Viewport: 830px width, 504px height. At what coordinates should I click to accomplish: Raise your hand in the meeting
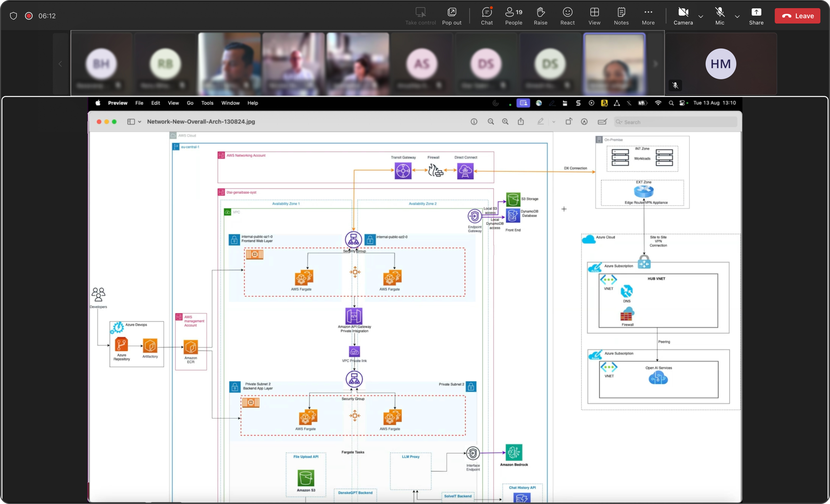[540, 16]
